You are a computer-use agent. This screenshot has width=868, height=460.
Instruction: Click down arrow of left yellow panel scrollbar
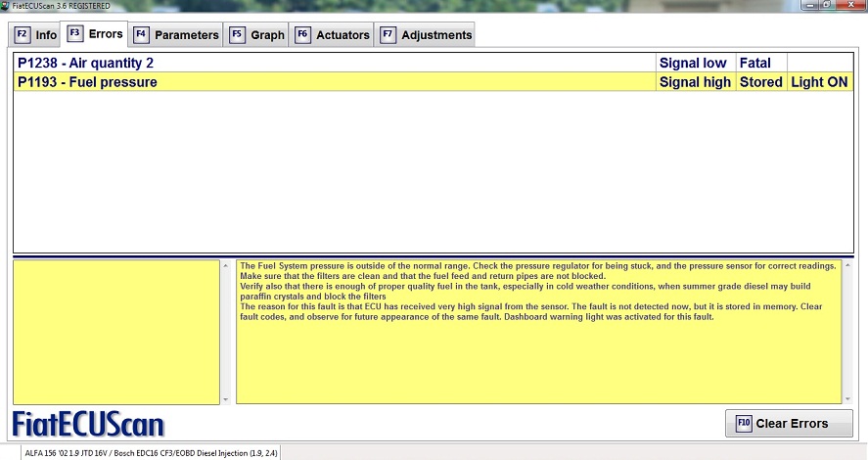click(225, 398)
